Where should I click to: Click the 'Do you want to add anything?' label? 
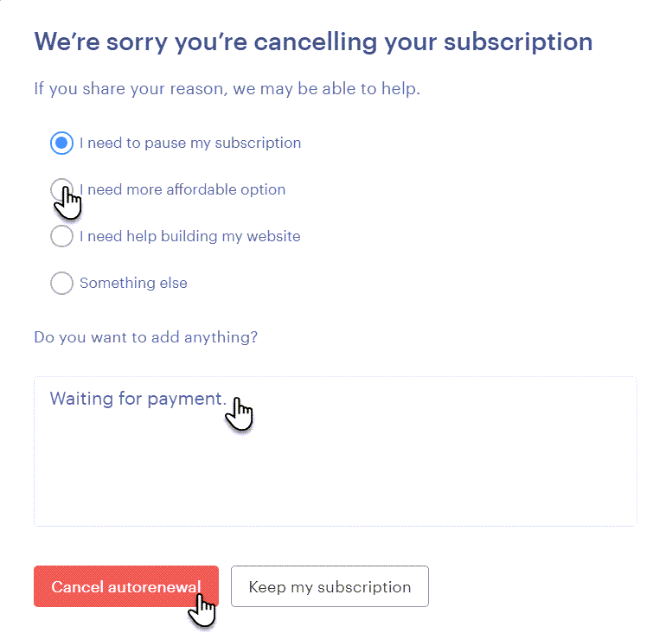click(145, 336)
